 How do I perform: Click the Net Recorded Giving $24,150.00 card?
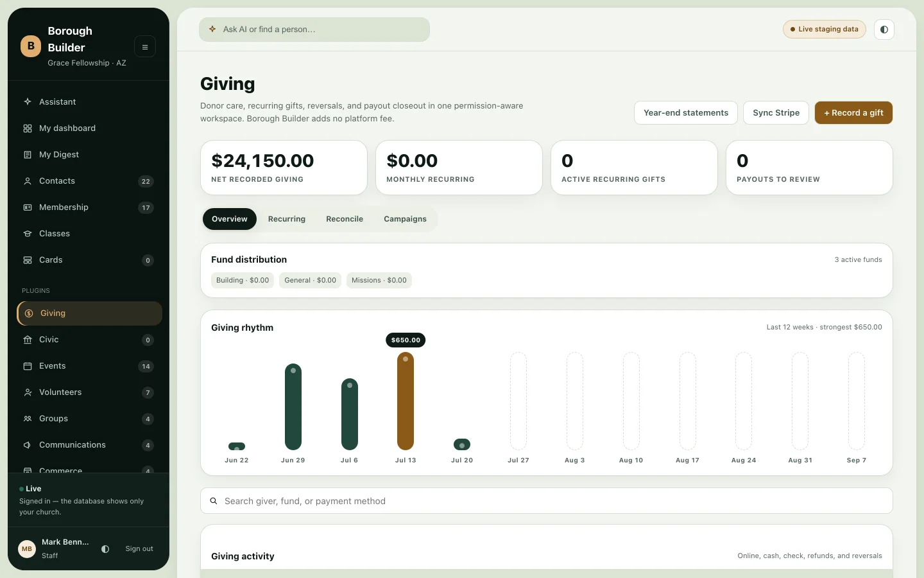point(284,168)
